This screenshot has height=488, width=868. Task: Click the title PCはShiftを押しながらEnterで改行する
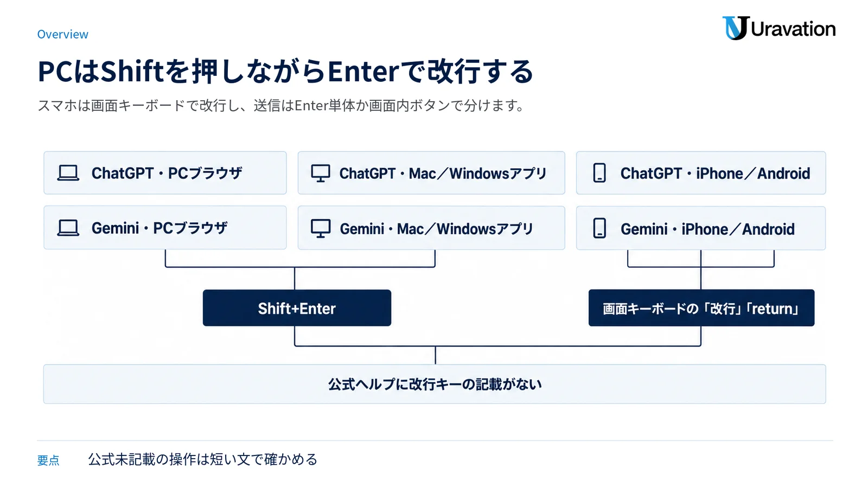click(285, 71)
